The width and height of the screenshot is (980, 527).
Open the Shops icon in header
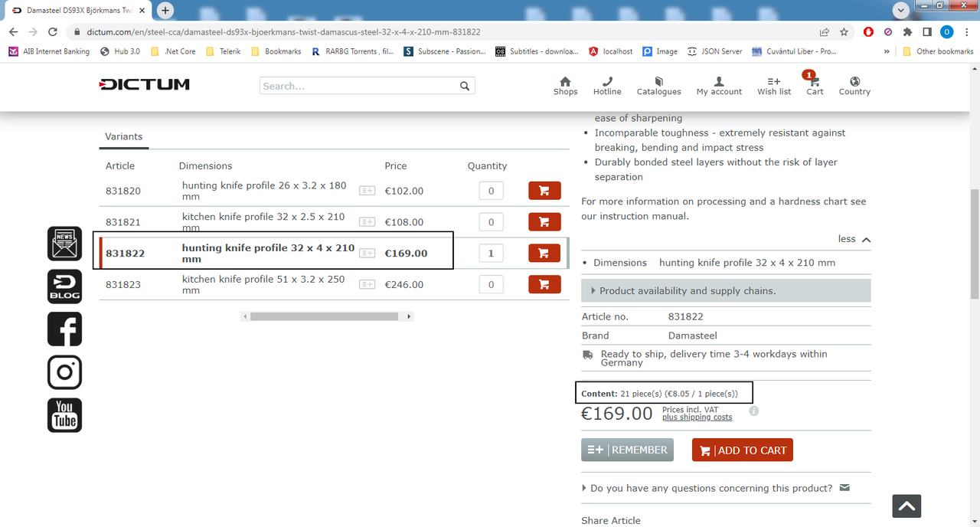(565, 86)
